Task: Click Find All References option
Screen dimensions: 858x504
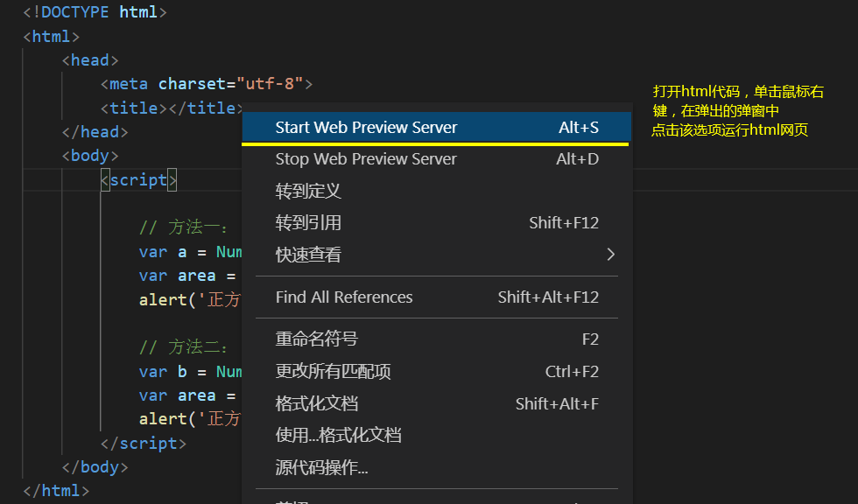Action: click(344, 297)
